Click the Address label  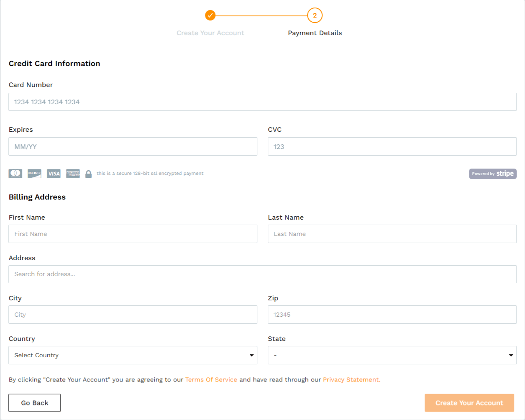click(x=22, y=258)
